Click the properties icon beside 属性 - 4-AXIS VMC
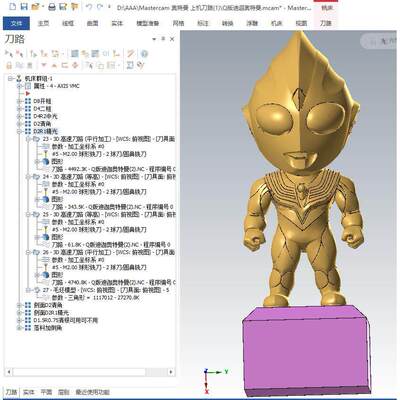The height and width of the screenshot is (400, 400). (28, 86)
